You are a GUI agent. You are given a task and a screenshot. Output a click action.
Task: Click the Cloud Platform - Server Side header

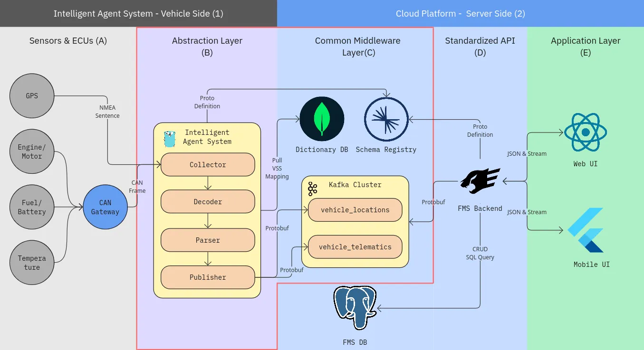pos(461,13)
